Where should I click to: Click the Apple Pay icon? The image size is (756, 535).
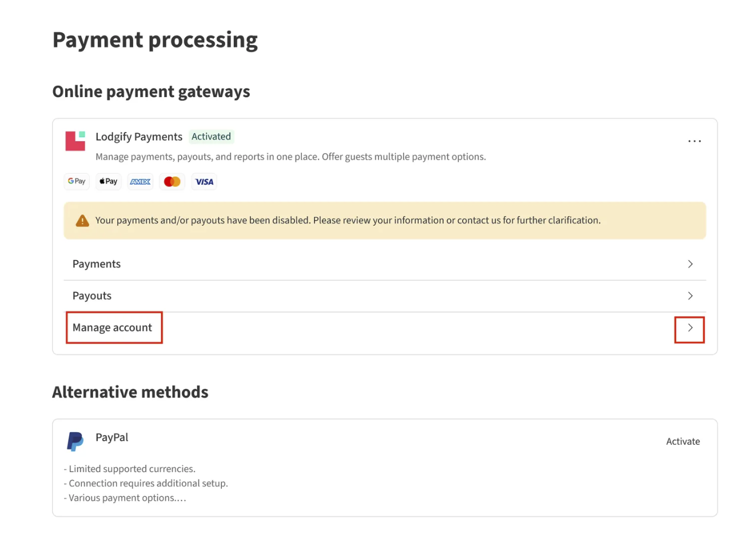[x=108, y=182]
